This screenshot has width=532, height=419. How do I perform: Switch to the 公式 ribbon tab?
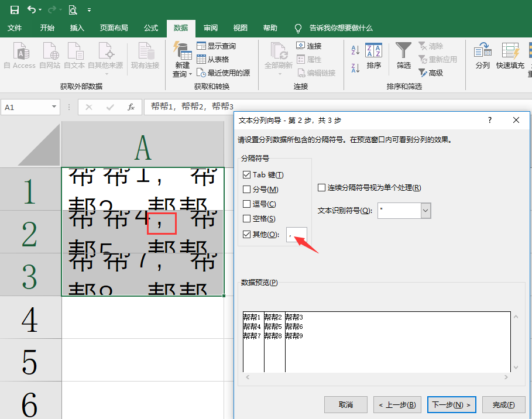tap(151, 28)
